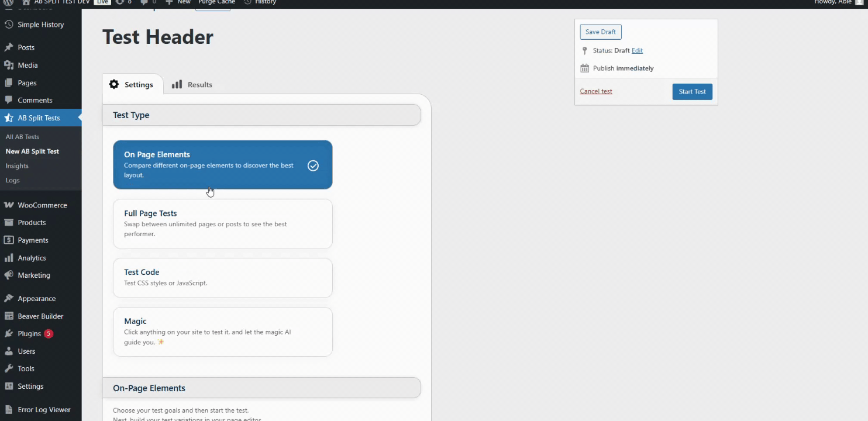Collapse the Test Type section header

(x=262, y=115)
